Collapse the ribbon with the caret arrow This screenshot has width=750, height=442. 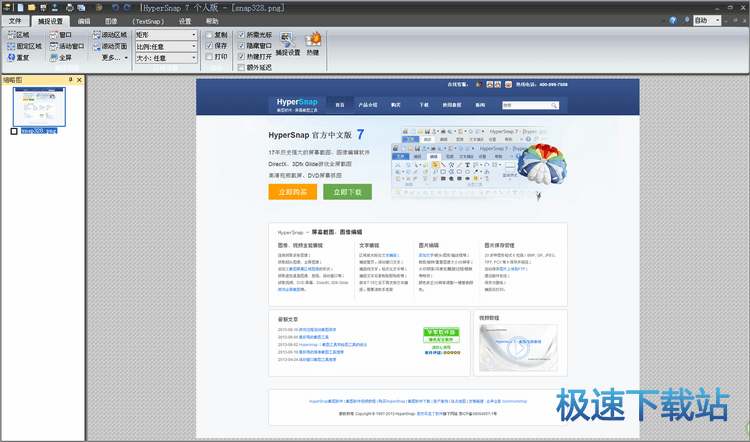(663, 21)
